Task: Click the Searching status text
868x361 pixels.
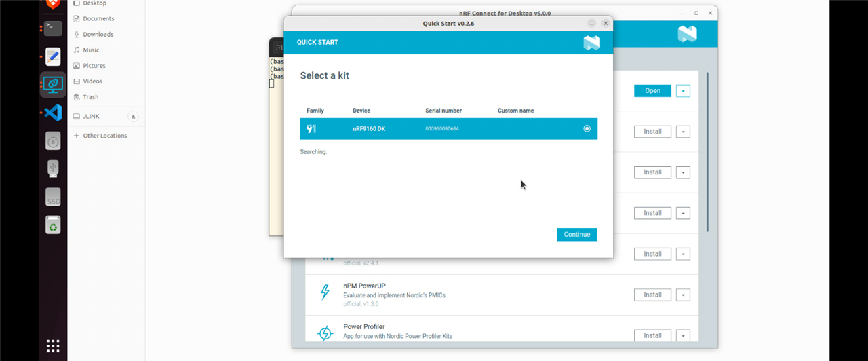Action: point(313,152)
